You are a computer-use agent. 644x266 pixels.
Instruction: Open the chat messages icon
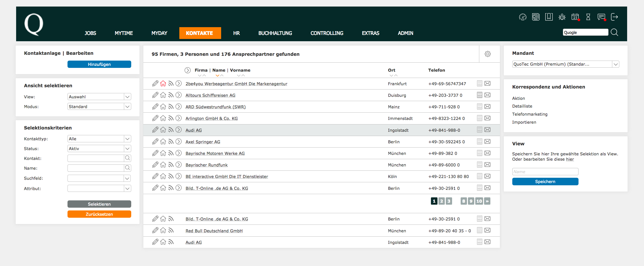pyautogui.click(x=601, y=17)
